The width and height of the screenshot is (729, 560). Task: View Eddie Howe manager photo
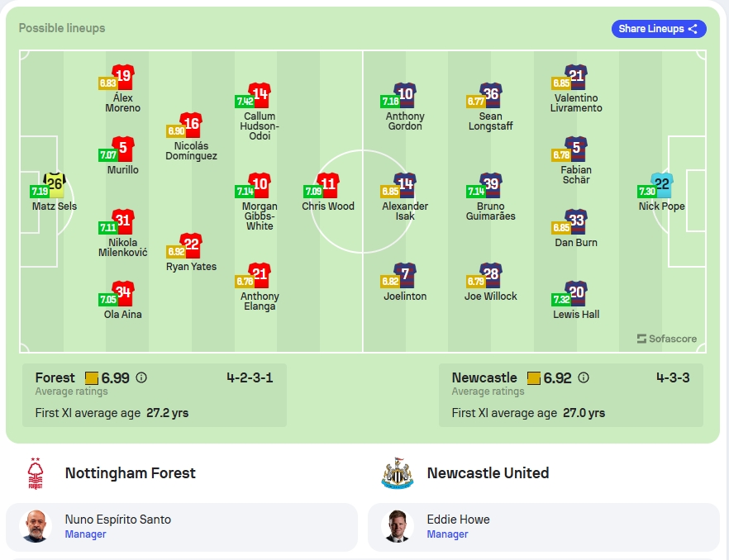pos(397,526)
